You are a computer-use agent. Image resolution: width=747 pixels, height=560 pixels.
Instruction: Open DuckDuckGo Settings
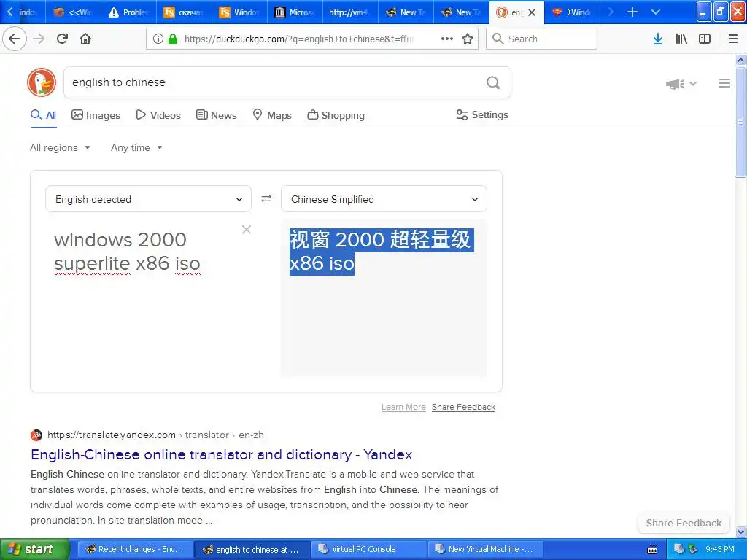coord(482,114)
